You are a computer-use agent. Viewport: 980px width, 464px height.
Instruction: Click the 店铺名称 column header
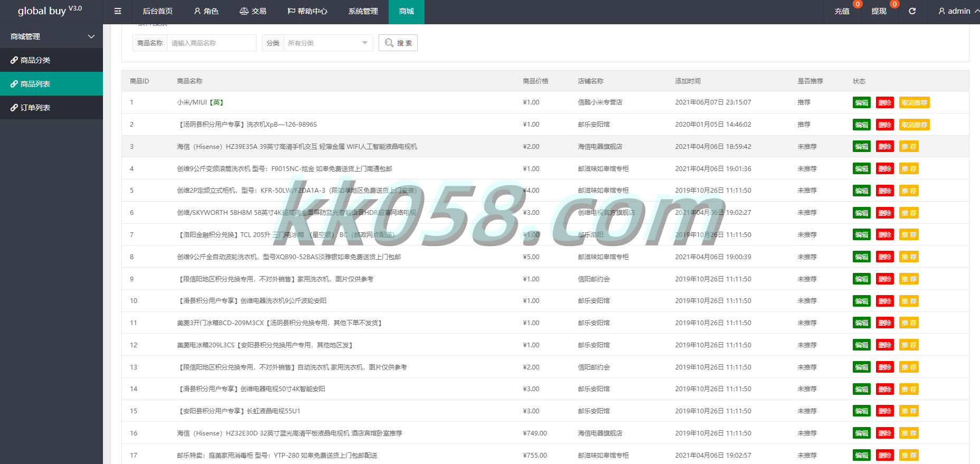click(x=590, y=81)
